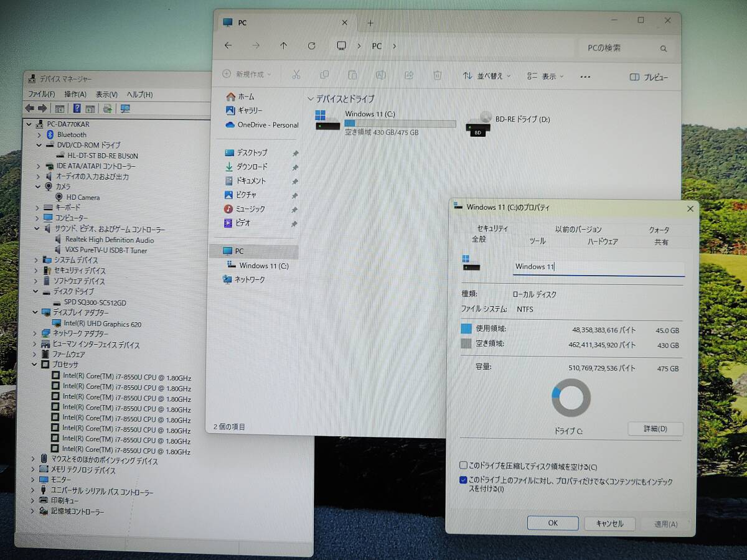Click 詳細(D) button

tap(655, 429)
